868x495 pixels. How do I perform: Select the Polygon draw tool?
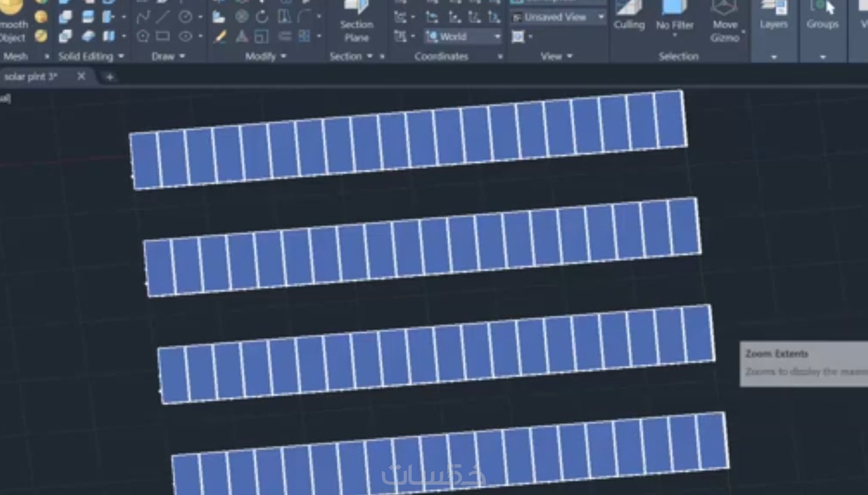(x=143, y=36)
